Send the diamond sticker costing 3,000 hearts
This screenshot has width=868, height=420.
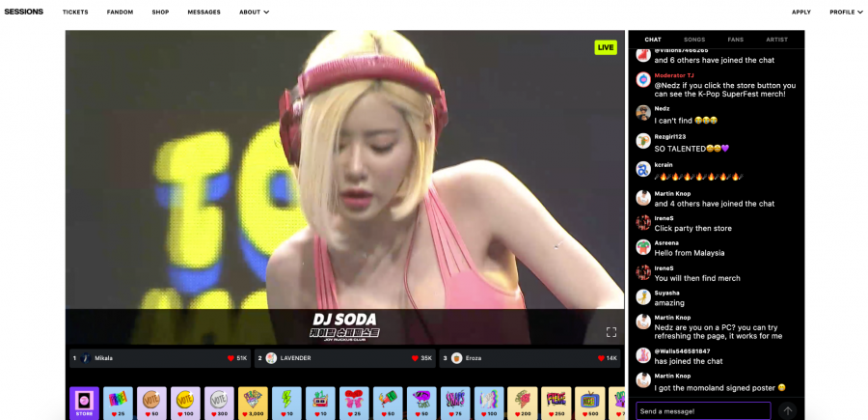(x=253, y=403)
